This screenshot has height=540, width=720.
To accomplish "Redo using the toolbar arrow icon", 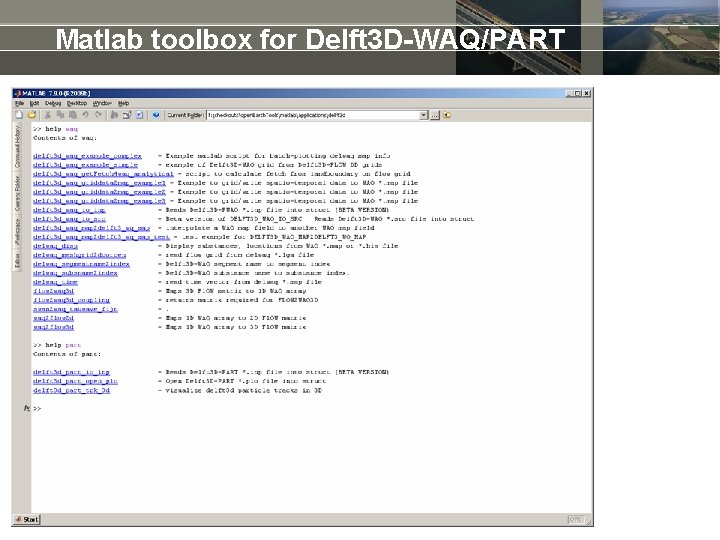I will [x=98, y=115].
